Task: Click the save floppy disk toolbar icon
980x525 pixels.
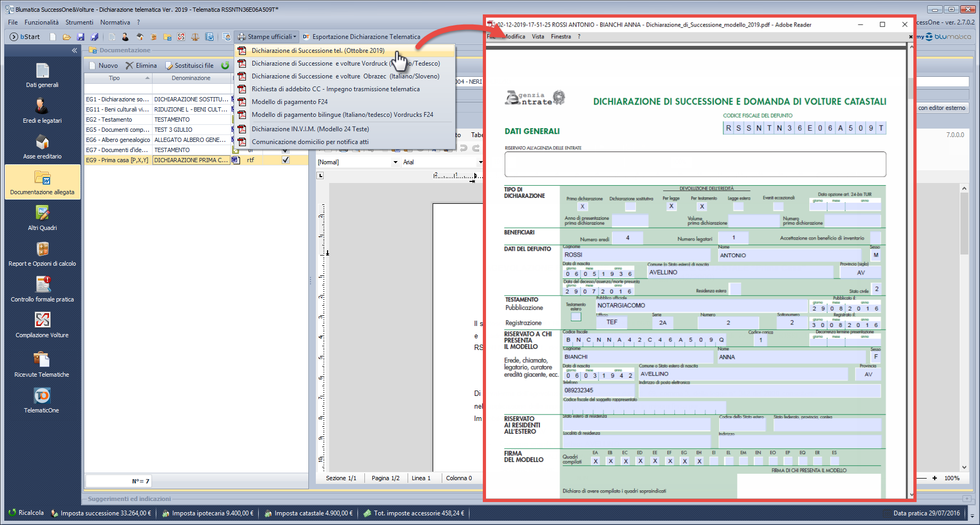Action: coord(81,37)
